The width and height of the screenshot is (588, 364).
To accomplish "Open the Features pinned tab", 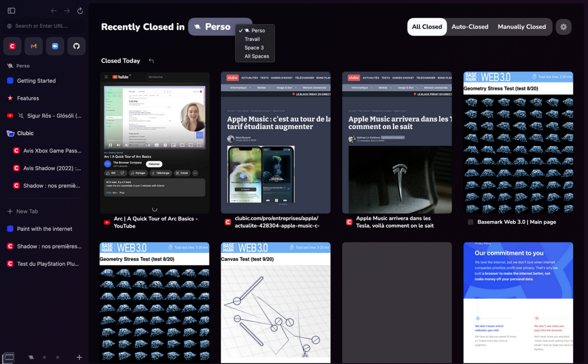I will [x=44, y=98].
